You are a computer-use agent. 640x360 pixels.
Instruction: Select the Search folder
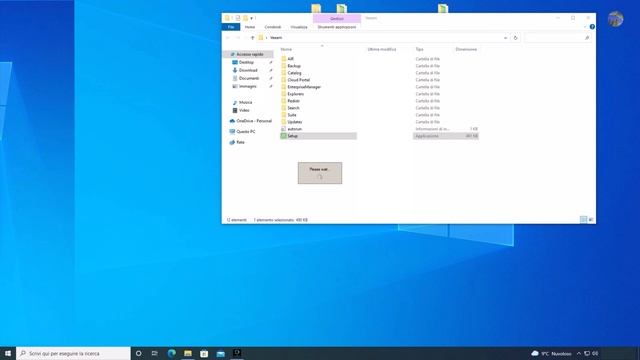pyautogui.click(x=293, y=108)
